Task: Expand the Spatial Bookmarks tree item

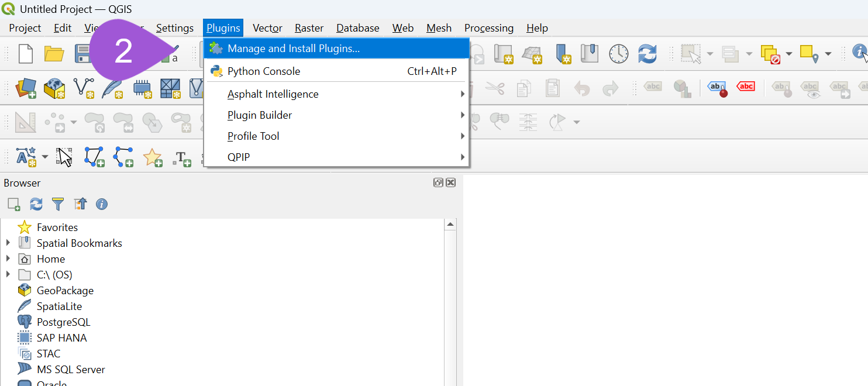Action: 8,243
